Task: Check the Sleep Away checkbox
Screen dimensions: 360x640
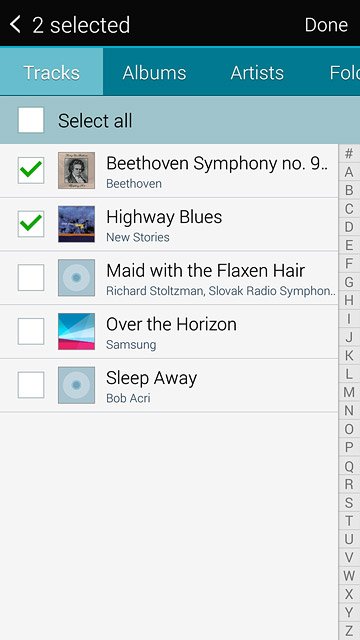Action: (x=31, y=385)
